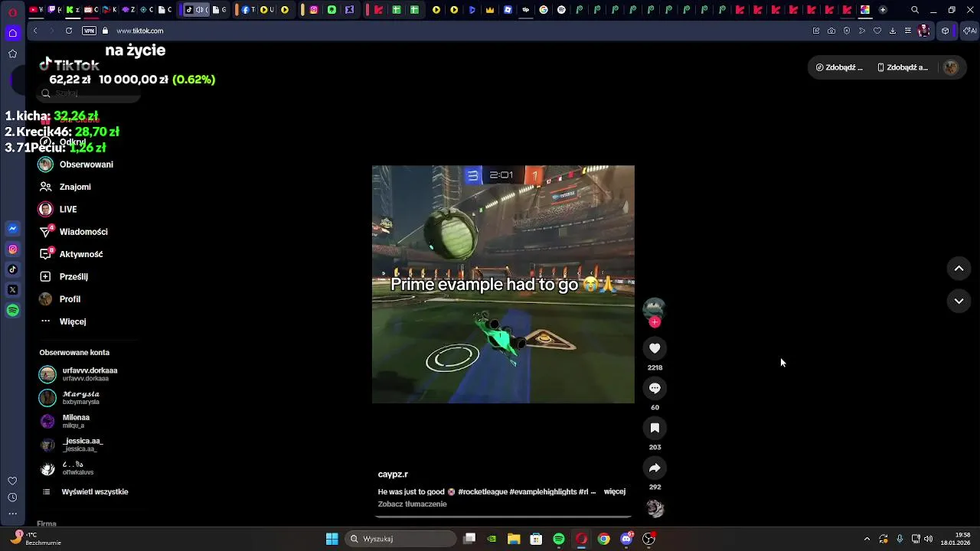Open Opera sidebar bookmarks star icon
Viewport: 980px width, 551px height.
[12, 54]
